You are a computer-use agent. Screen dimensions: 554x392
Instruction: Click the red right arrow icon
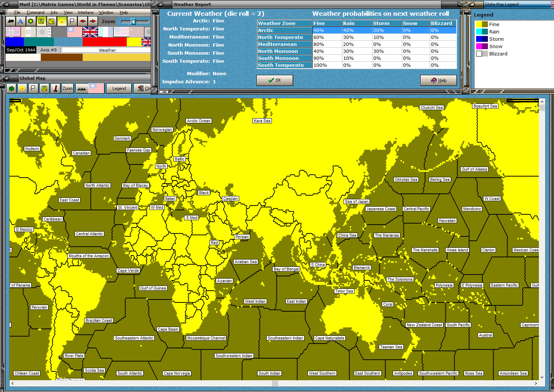[93, 21]
